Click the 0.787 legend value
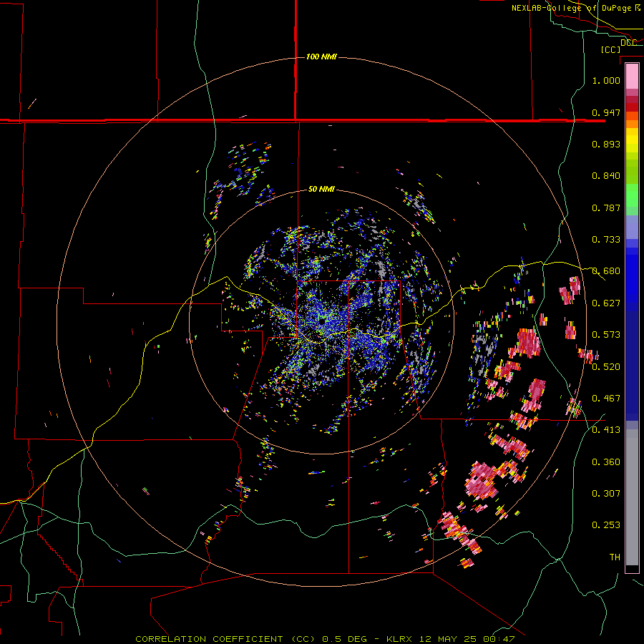The image size is (644, 644). pos(606,208)
